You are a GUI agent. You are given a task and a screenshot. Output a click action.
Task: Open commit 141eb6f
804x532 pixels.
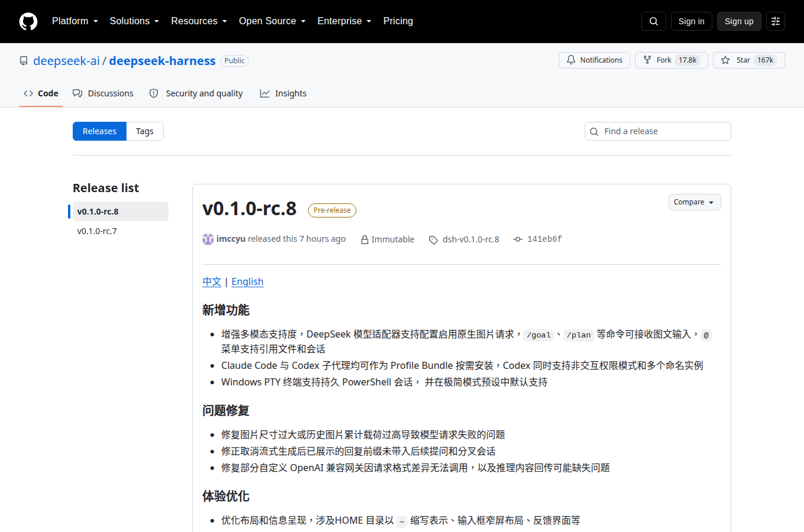(x=544, y=239)
